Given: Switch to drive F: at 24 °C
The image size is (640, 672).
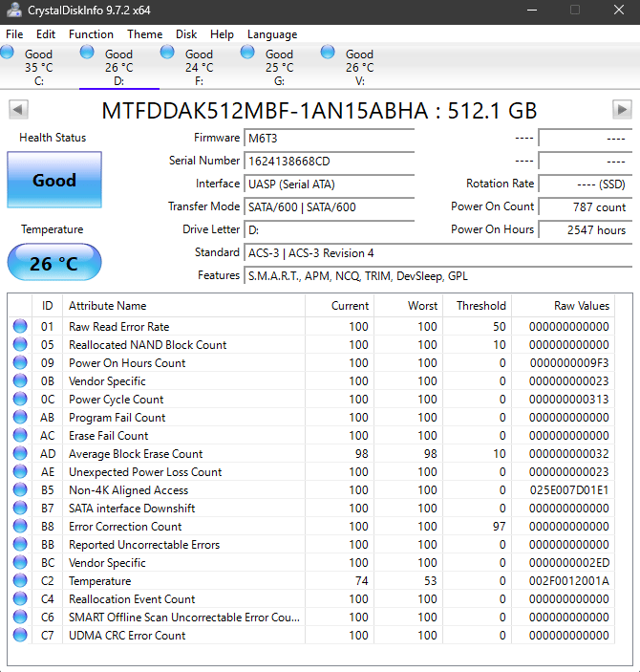Looking at the screenshot, I should click(x=200, y=67).
